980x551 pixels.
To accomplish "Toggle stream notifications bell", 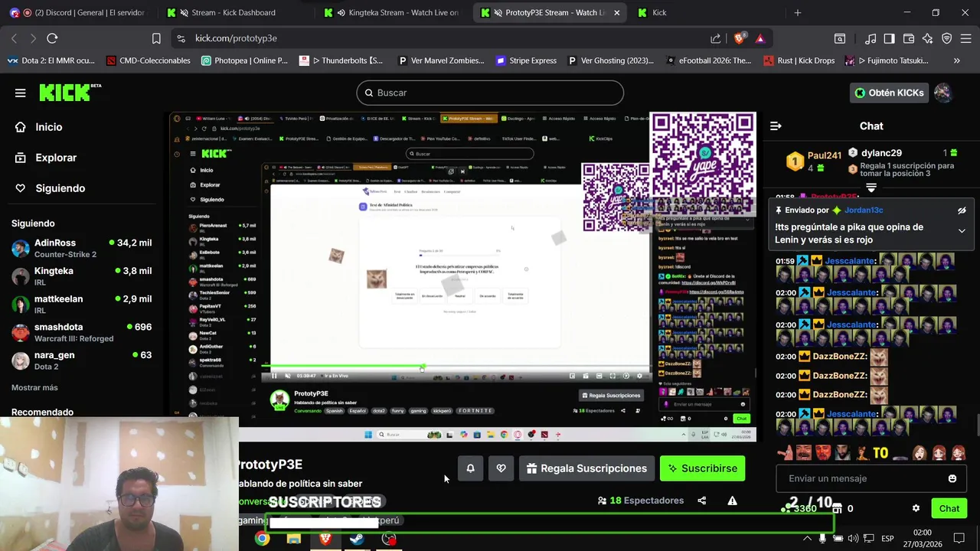I will click(471, 468).
